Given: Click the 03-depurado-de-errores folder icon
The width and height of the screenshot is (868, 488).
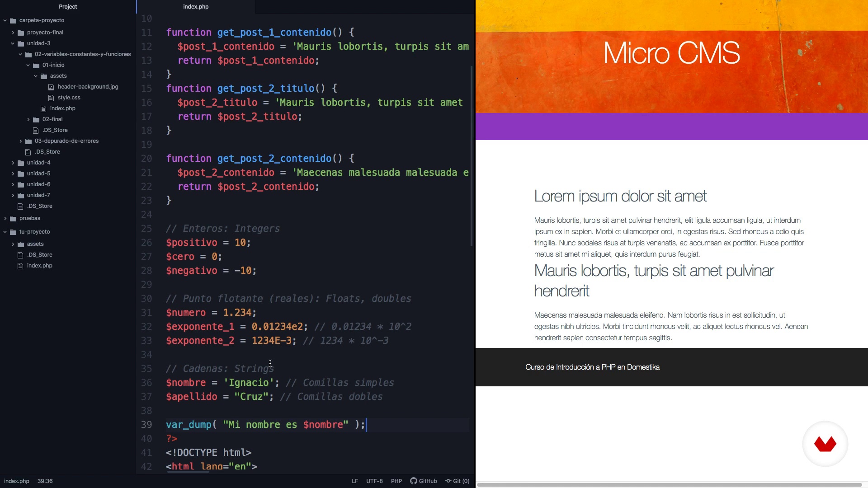Looking at the screenshot, I should [28, 141].
